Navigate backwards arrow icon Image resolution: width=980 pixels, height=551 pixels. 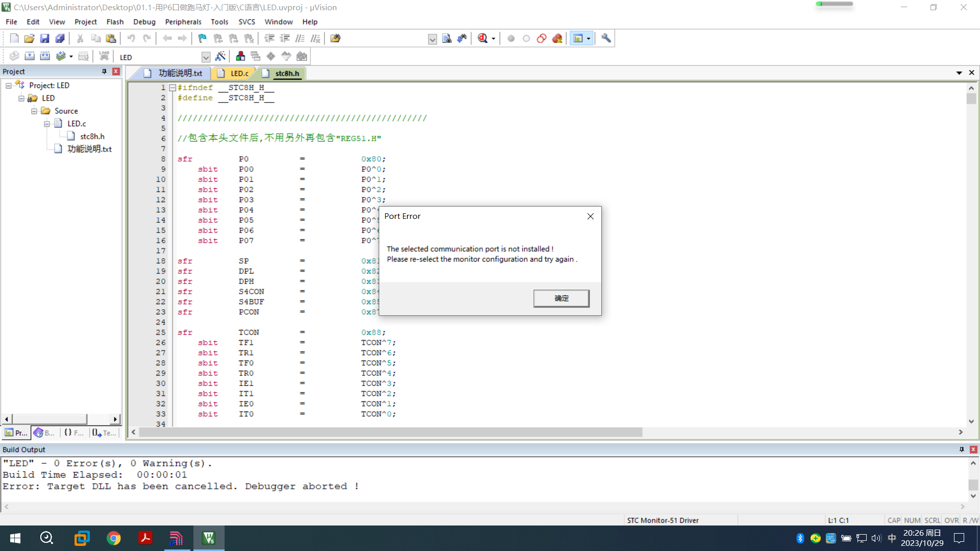tap(167, 38)
